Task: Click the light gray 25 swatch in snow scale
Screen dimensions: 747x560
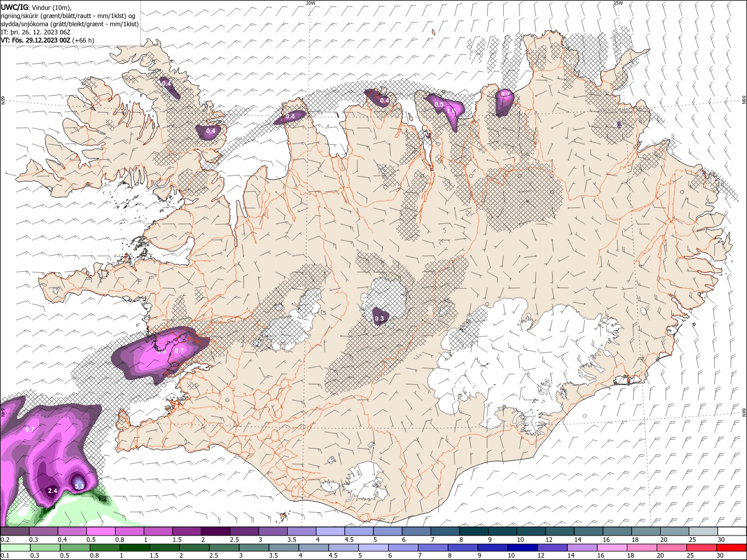Action: 703,531
